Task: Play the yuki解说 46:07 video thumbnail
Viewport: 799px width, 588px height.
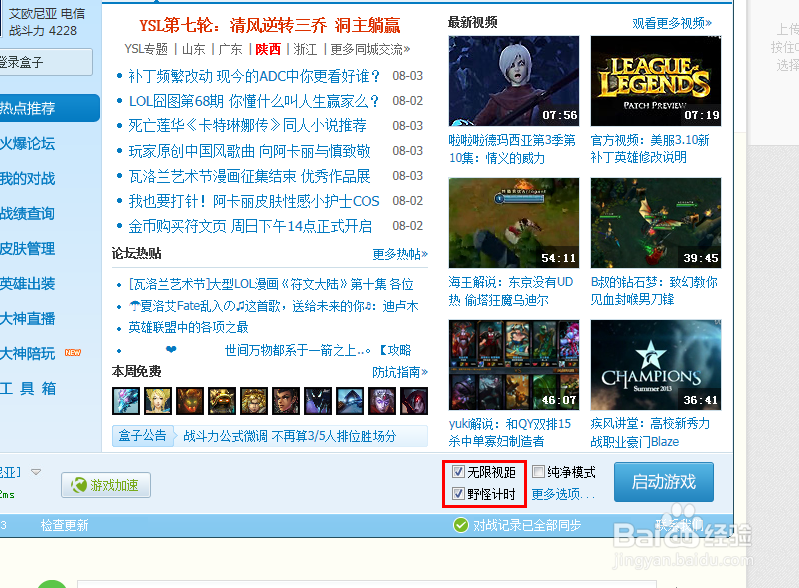Action: (514, 365)
